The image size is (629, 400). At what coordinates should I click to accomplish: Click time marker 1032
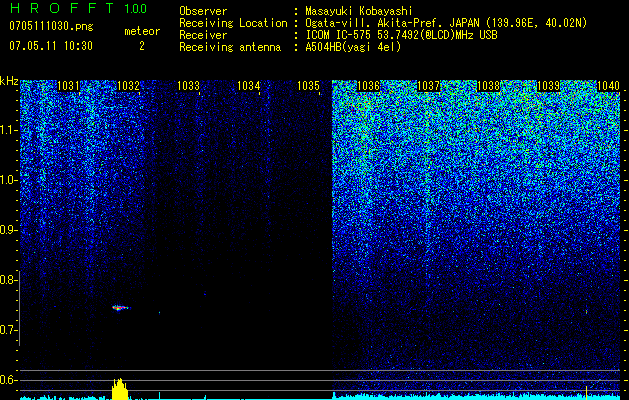coord(128,86)
